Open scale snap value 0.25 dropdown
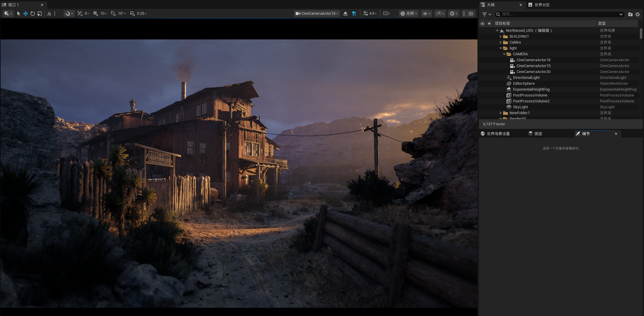644x316 pixels. click(142, 14)
